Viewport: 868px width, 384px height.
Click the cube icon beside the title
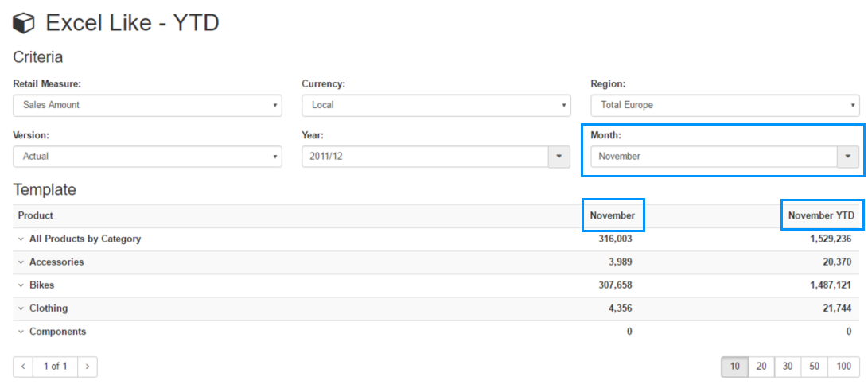coord(25,24)
